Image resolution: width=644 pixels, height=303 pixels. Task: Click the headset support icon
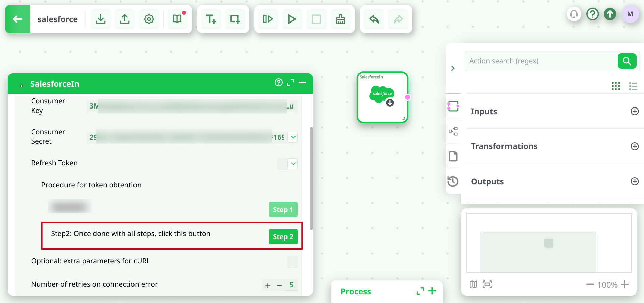click(574, 14)
